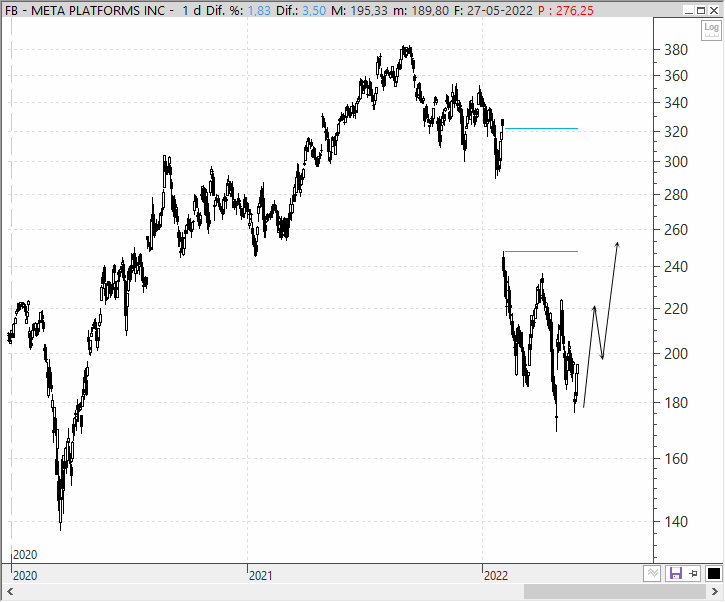The height and width of the screenshot is (602, 725).
Task: Minimize the chart window
Action: tap(689, 10)
